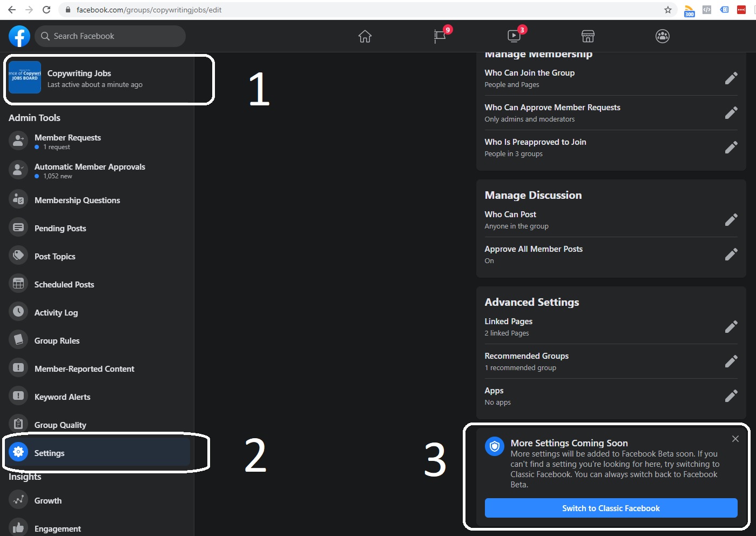Click the Member-Reported Content alert icon
This screenshot has width=756, height=536.
point(18,367)
